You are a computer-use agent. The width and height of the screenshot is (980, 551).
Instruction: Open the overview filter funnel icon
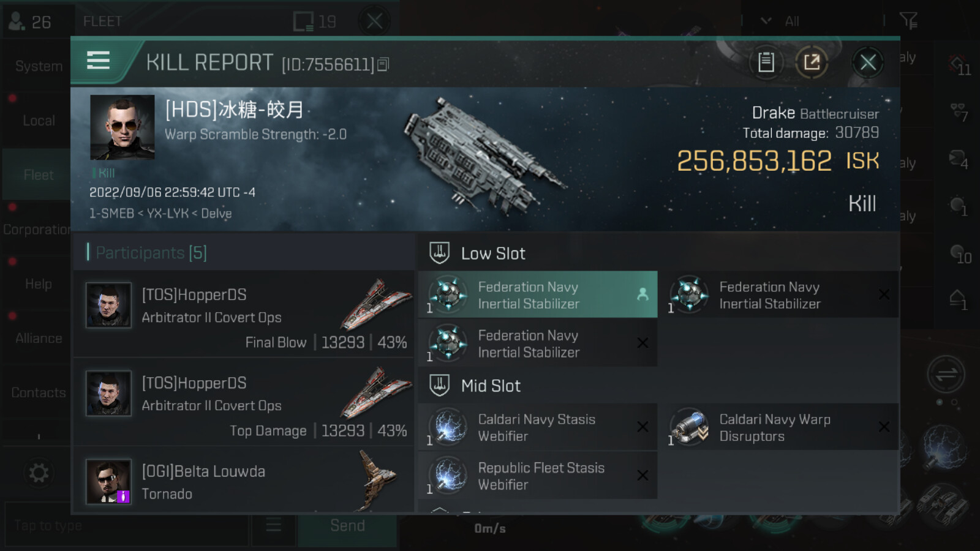908,21
